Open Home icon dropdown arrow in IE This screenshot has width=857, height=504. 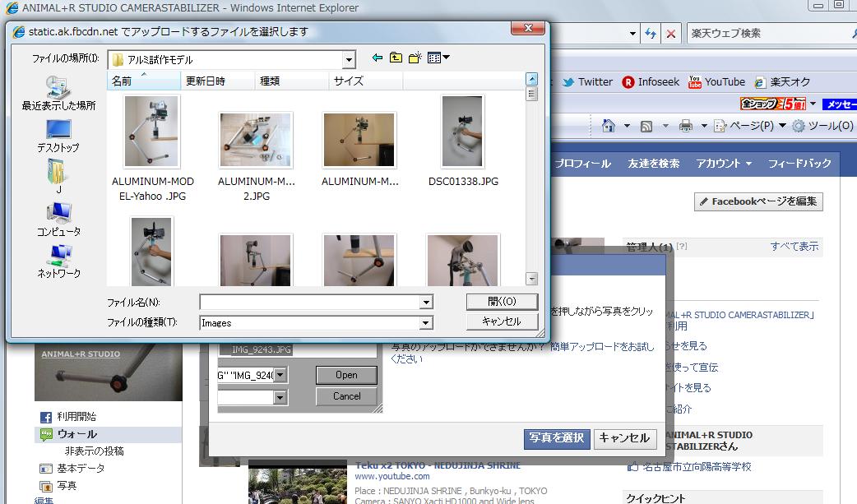627,127
